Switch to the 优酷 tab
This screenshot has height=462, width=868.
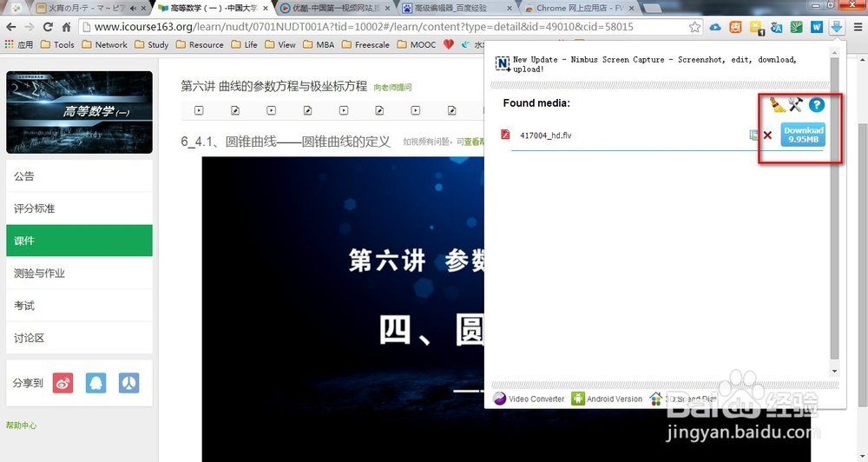(335, 9)
